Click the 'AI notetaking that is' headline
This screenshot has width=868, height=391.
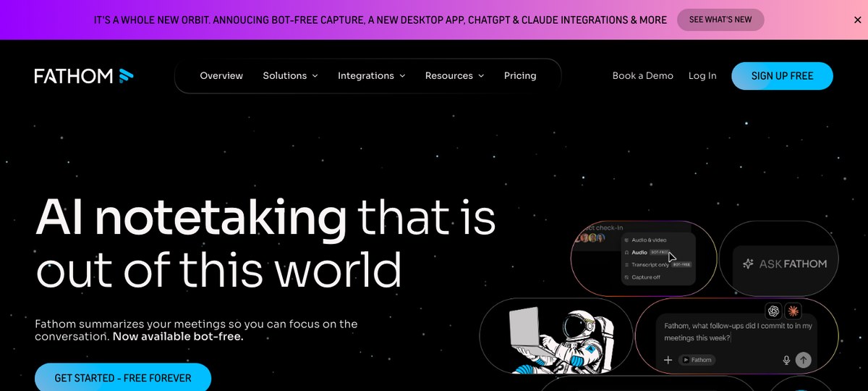(x=265, y=217)
